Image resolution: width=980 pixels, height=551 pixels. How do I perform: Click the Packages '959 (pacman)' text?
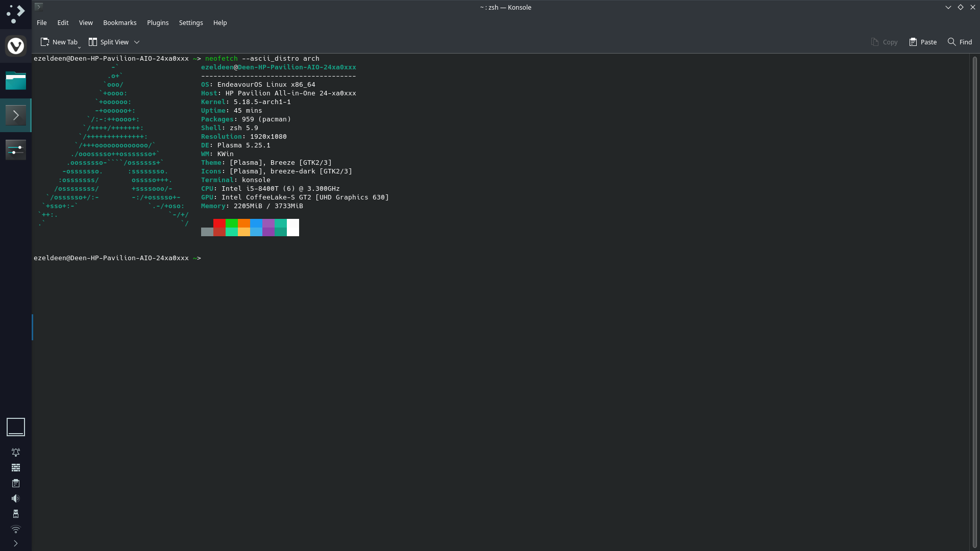pyautogui.click(x=266, y=119)
